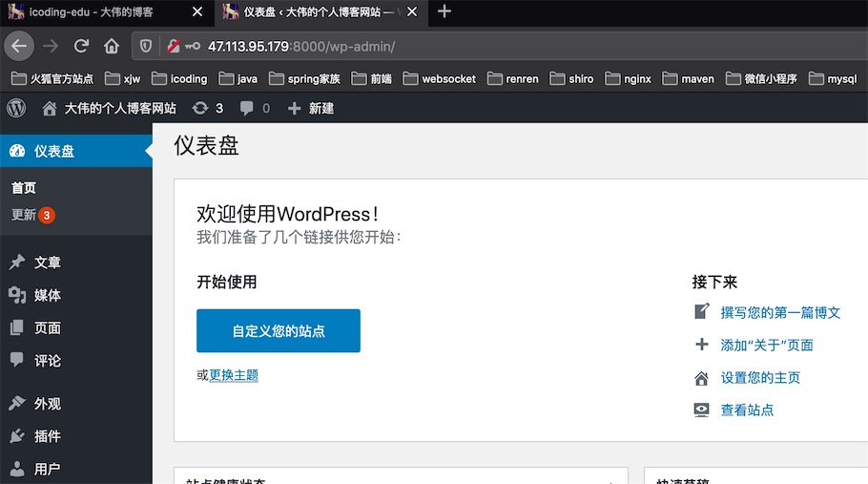Open the 火狐官方站点 bookmark folder
Image resolution: width=868 pixels, height=484 pixels.
[52, 78]
